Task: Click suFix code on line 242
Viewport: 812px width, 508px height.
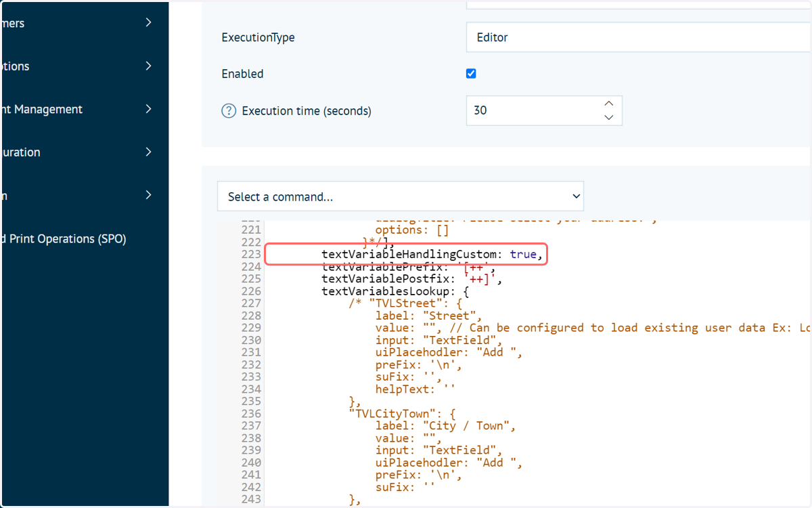Action: tap(405, 487)
